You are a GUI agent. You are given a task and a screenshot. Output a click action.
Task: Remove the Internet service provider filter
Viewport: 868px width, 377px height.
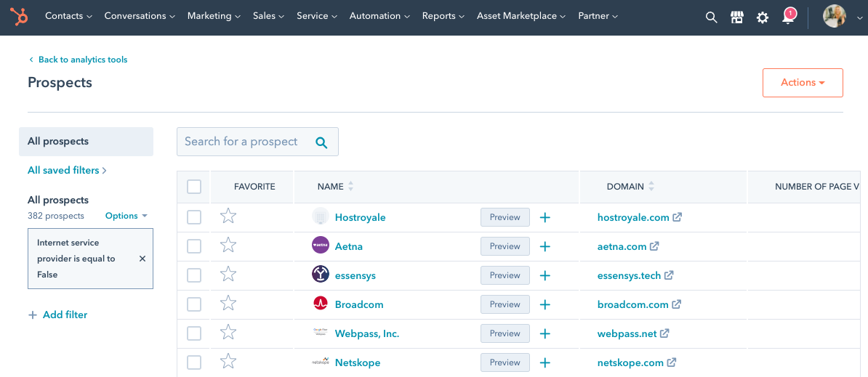point(142,259)
